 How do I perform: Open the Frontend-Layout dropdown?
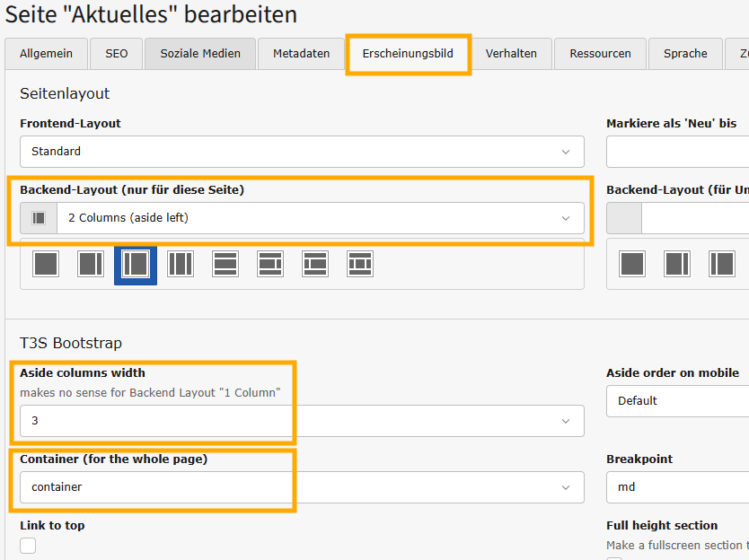302,152
